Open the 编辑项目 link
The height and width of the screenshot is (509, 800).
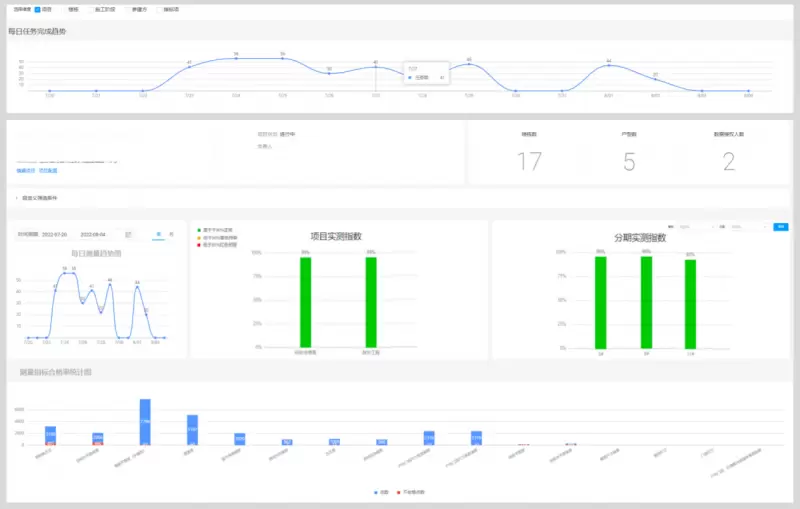25,171
